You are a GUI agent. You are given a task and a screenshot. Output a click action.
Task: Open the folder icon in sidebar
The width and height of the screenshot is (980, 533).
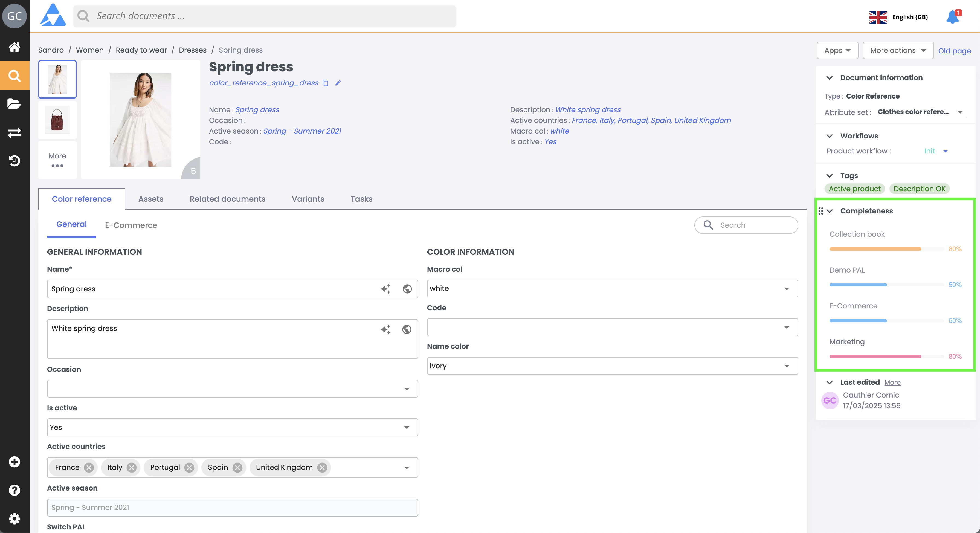click(x=15, y=104)
